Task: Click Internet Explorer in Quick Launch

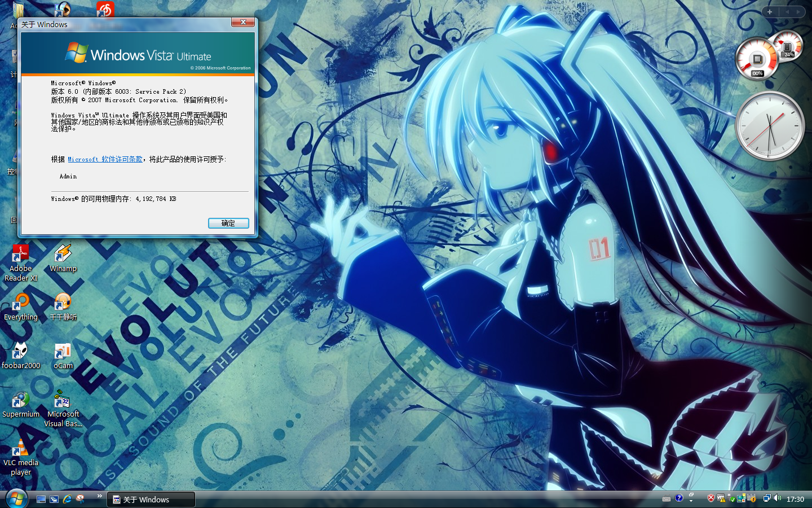Action: point(67,499)
